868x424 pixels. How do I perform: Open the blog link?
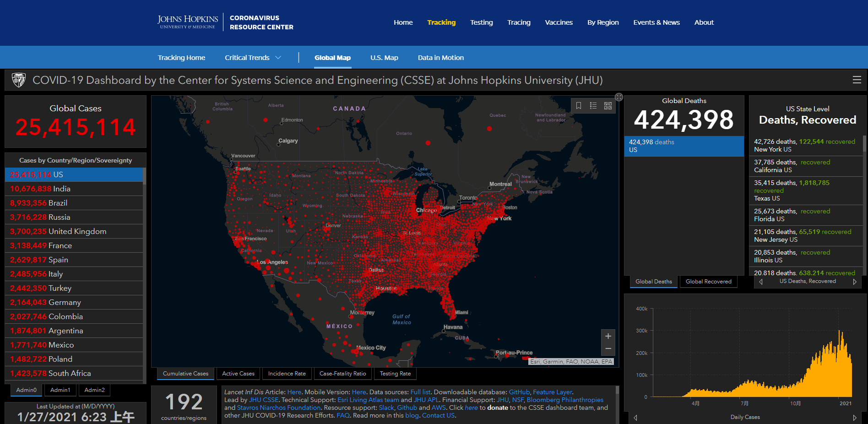click(x=412, y=415)
